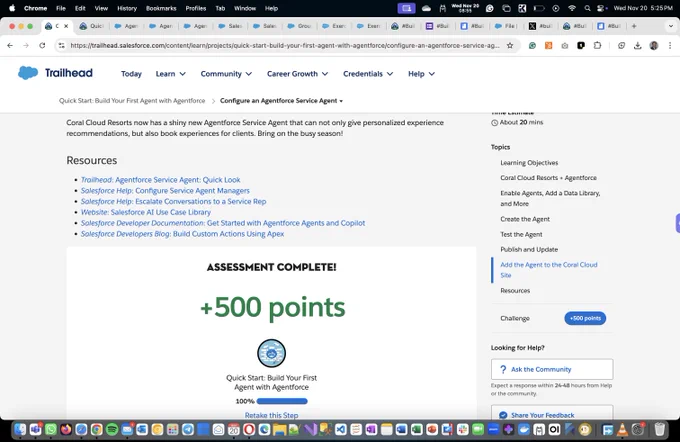The width and height of the screenshot is (680, 442).
Task: Click the address bar URL field
Action: click(x=284, y=46)
